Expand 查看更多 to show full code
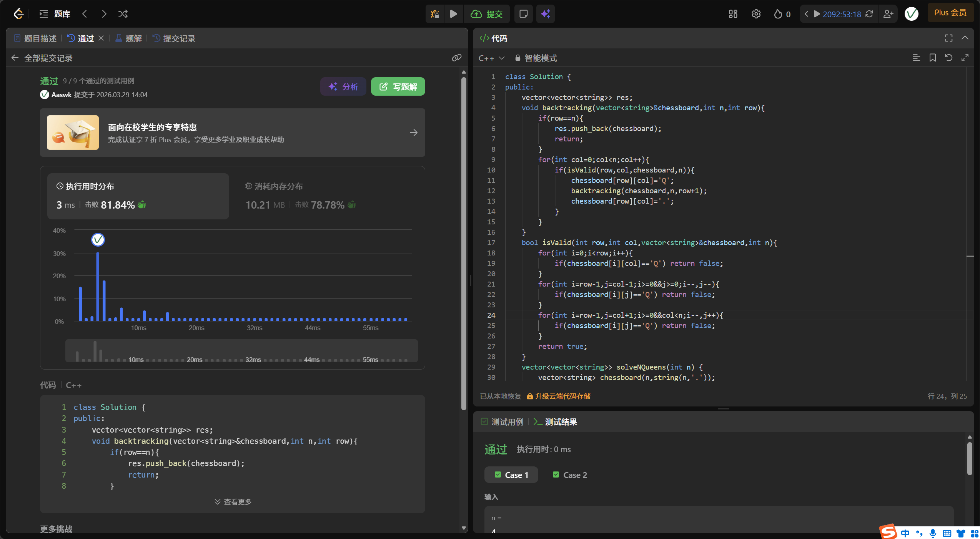980x539 pixels. click(x=233, y=502)
